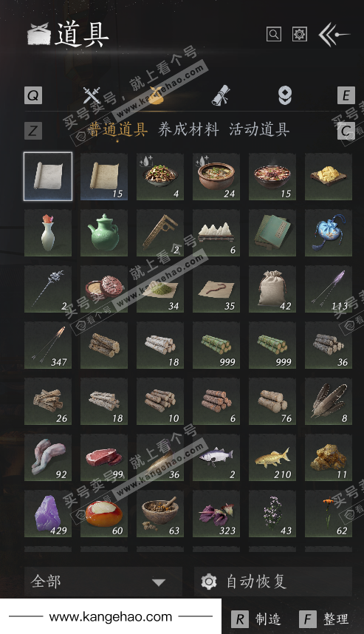Expand the 全部 filter dropdown
The image size is (364, 634).
point(103,582)
